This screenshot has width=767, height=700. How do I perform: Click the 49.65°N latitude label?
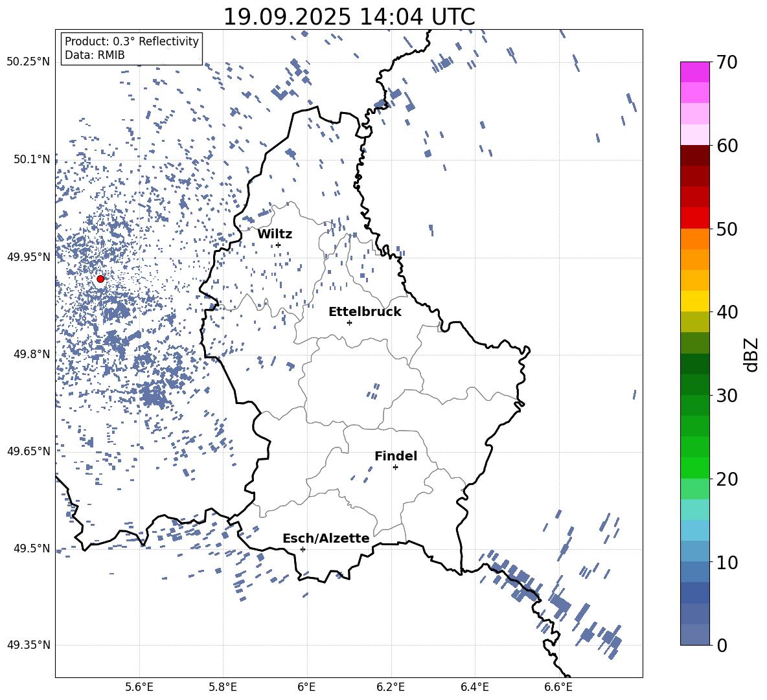(x=29, y=451)
